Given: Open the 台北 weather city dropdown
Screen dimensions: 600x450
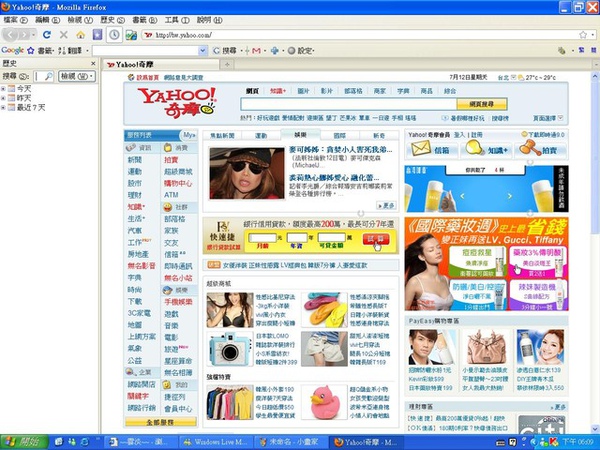Looking at the screenshot, I should (x=514, y=77).
